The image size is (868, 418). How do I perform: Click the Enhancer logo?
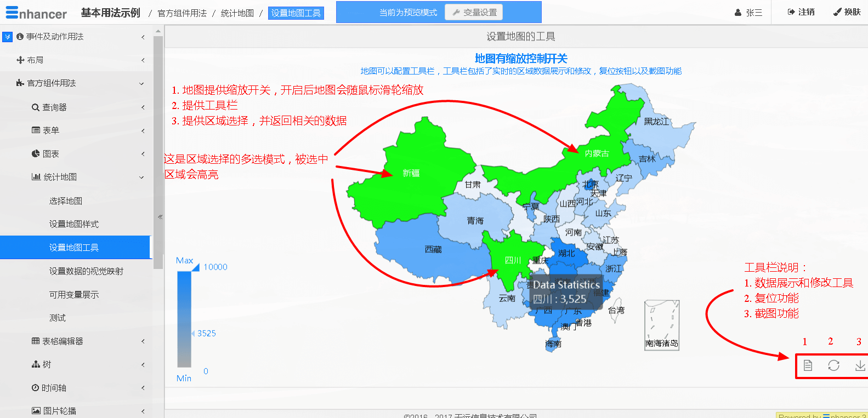point(36,13)
